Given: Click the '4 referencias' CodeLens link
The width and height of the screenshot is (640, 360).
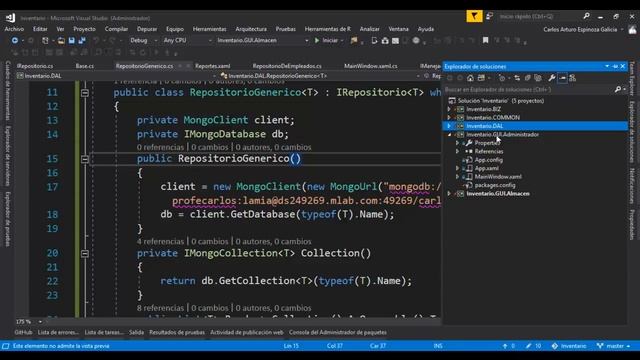Looking at the screenshot, I should (x=160, y=242).
